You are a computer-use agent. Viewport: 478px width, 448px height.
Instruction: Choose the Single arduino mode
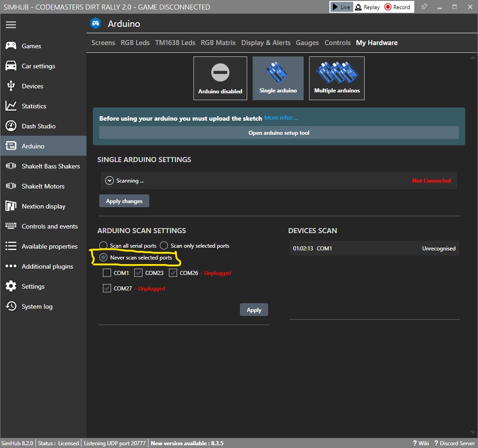[278, 78]
